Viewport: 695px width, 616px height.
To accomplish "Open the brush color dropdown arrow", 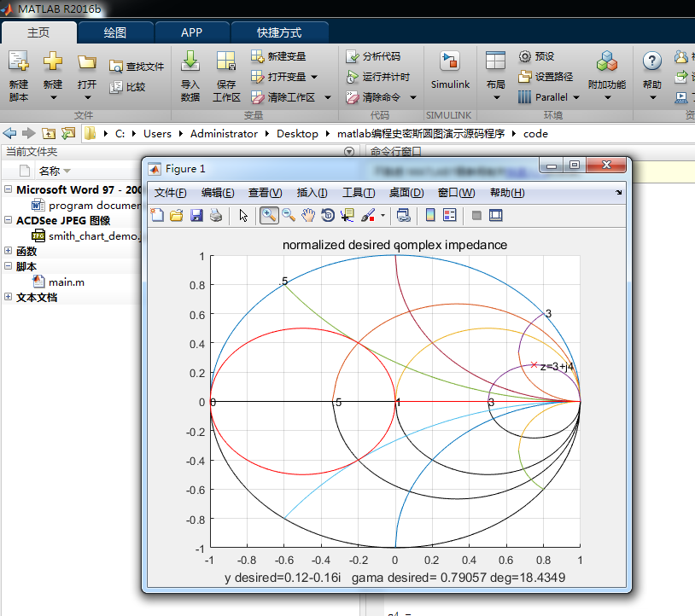I will (383, 216).
